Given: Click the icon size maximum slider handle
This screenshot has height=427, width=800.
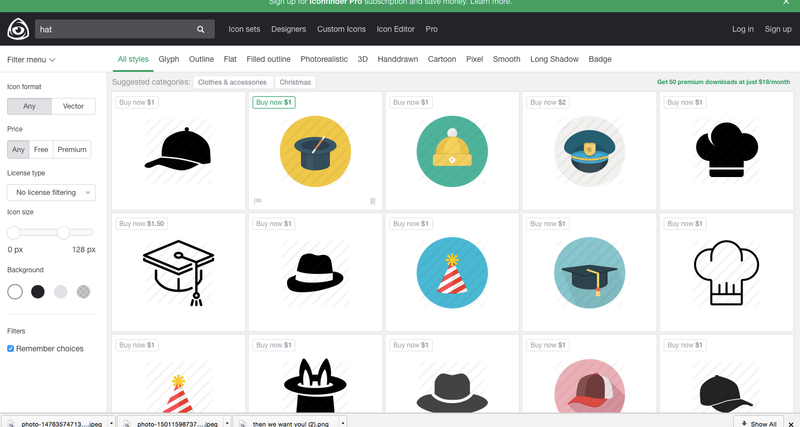Looking at the screenshot, I should pyautogui.click(x=63, y=233).
